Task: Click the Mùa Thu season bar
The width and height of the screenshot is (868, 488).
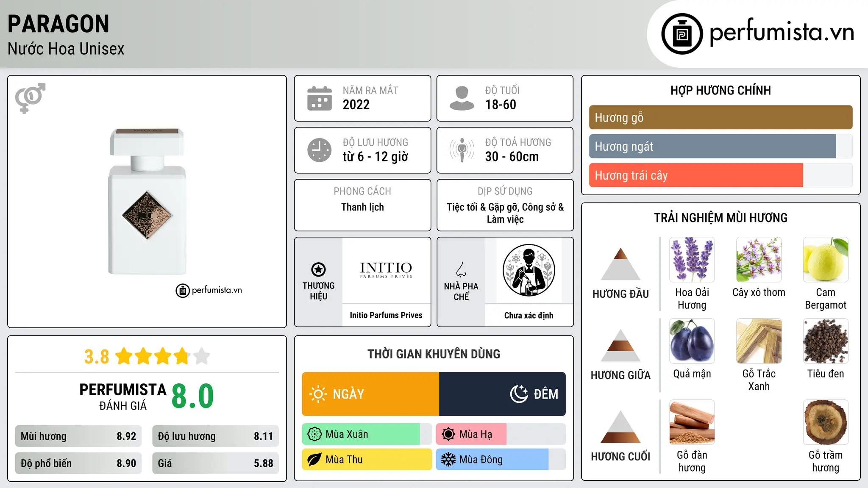Action: tap(367, 460)
